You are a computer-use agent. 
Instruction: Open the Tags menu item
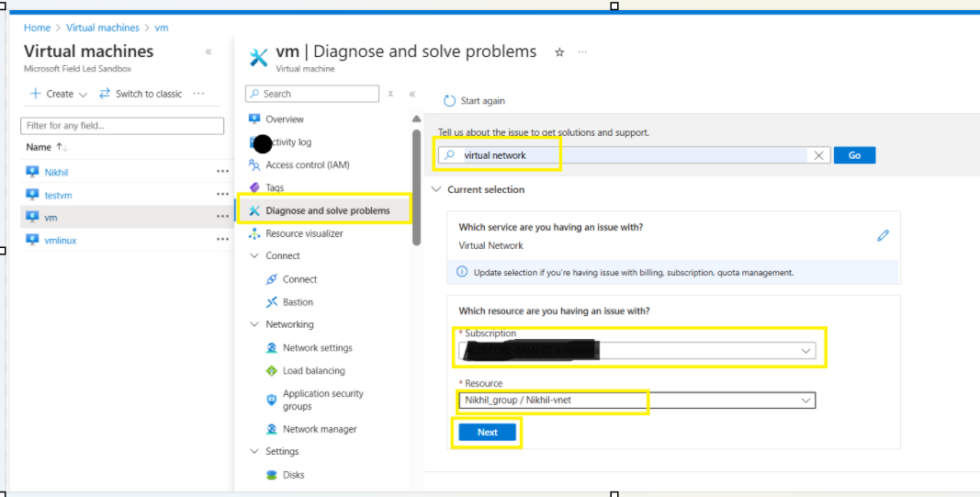275,187
